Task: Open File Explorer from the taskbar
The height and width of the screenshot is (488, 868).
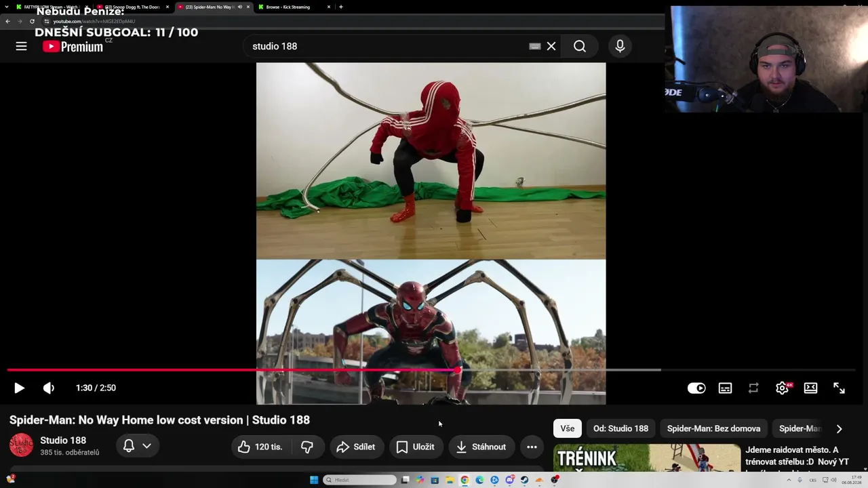Action: click(x=450, y=480)
